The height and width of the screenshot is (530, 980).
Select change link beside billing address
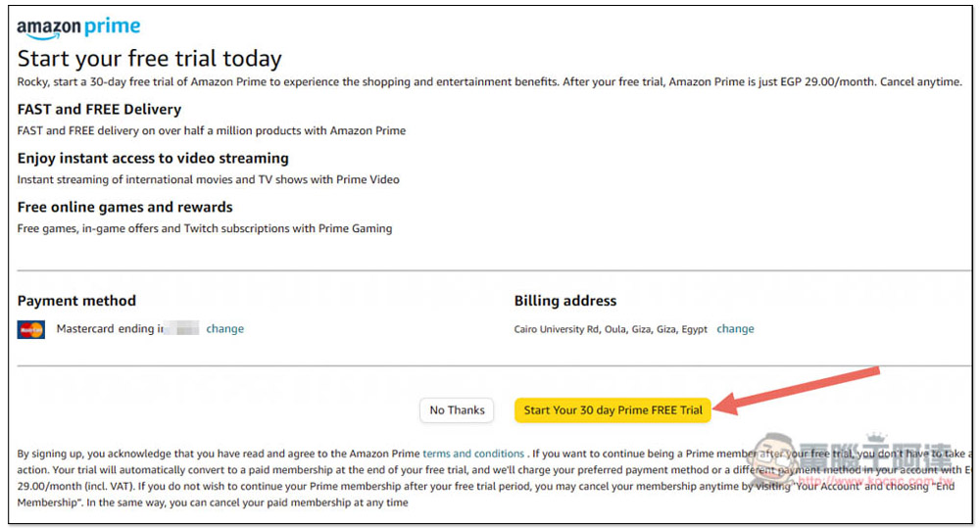735,329
